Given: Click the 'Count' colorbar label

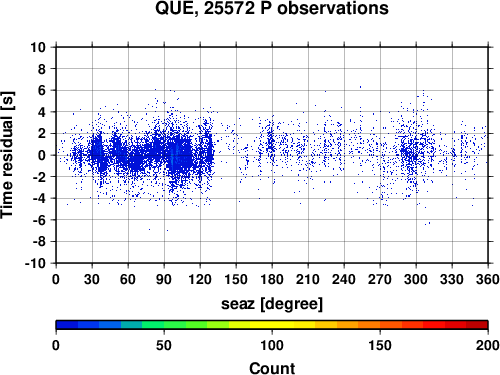Looking at the screenshot, I should pos(272,368).
